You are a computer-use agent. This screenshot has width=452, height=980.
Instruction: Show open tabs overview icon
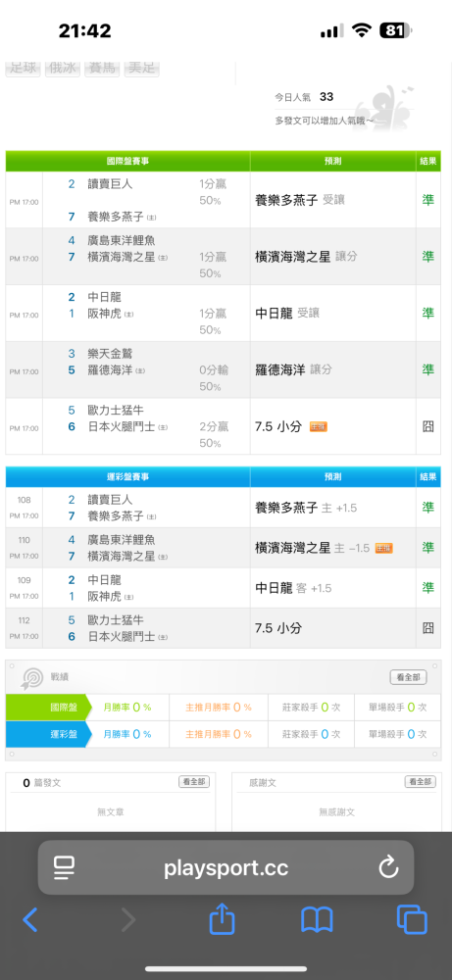(x=412, y=920)
